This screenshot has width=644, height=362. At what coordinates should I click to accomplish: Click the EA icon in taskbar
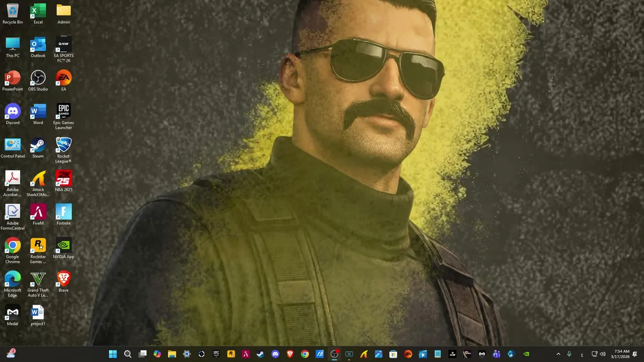[408, 354]
